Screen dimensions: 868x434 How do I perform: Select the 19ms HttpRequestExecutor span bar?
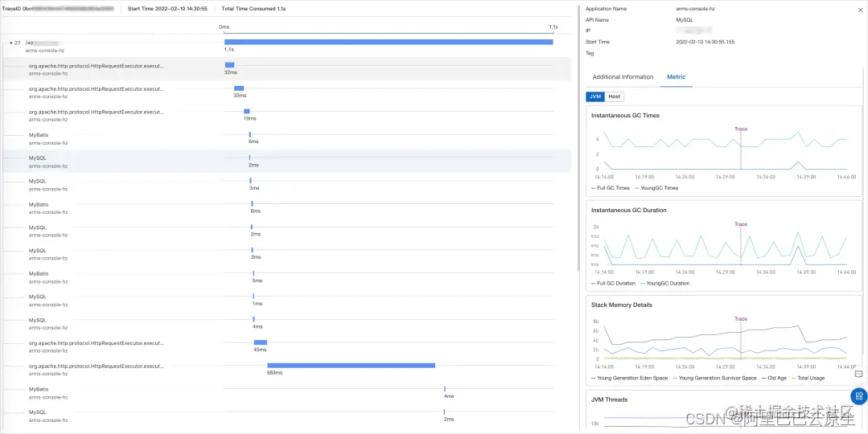246,112
